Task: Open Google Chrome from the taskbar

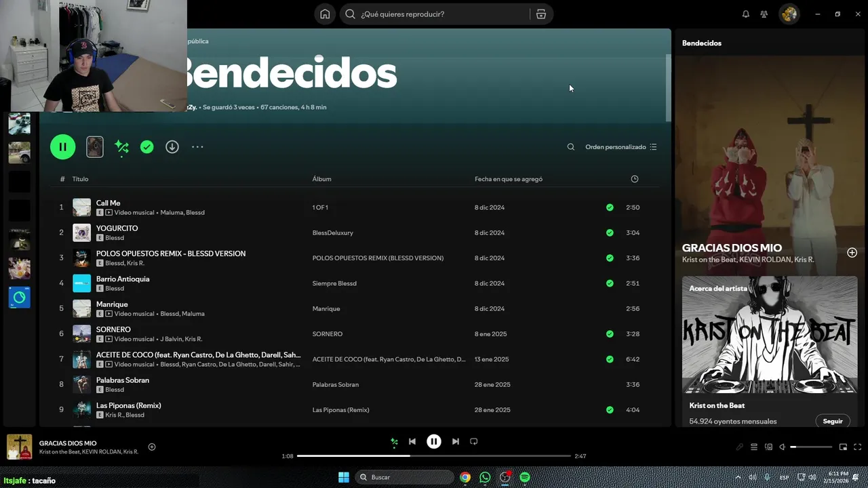Action: pos(465,477)
